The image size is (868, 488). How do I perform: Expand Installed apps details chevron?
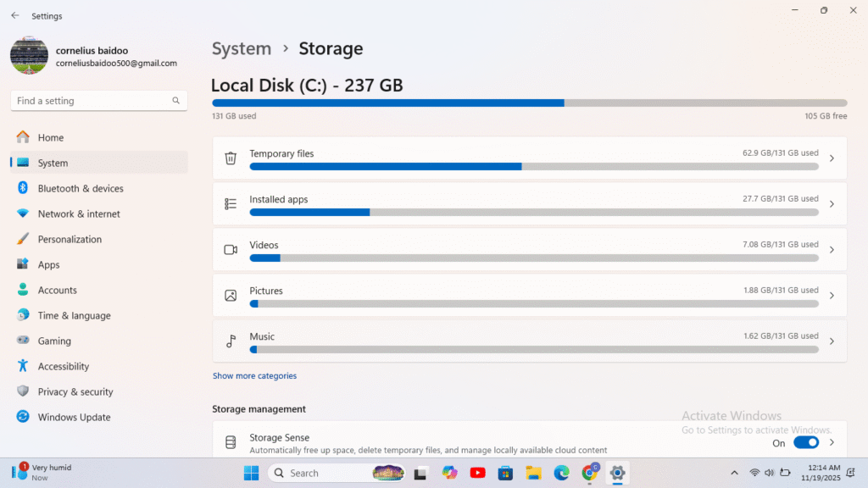(x=832, y=204)
